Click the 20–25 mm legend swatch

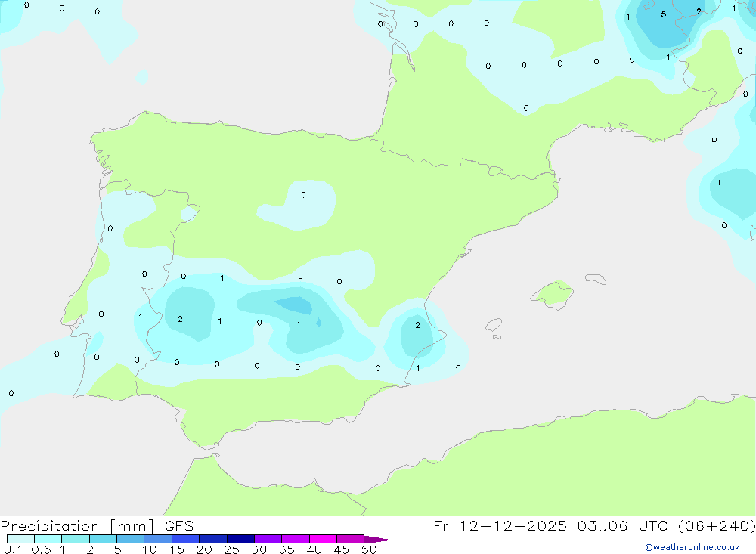[x=213, y=539]
